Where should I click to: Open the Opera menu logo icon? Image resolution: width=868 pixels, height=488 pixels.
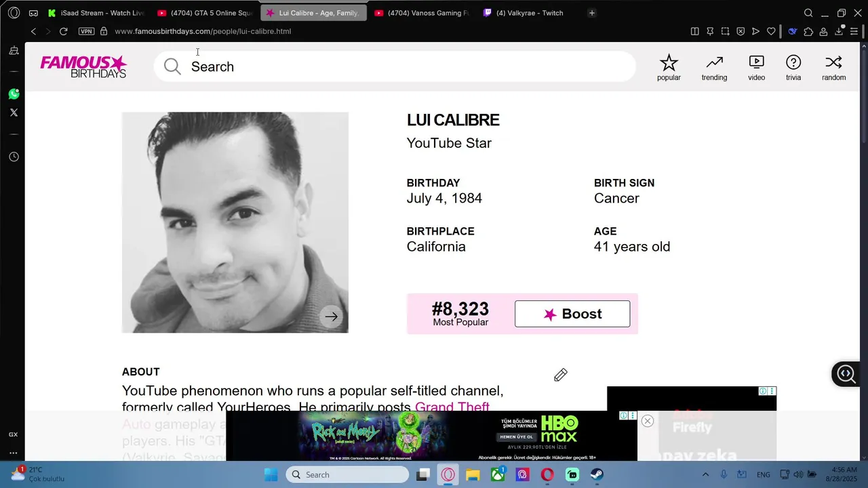(x=14, y=13)
